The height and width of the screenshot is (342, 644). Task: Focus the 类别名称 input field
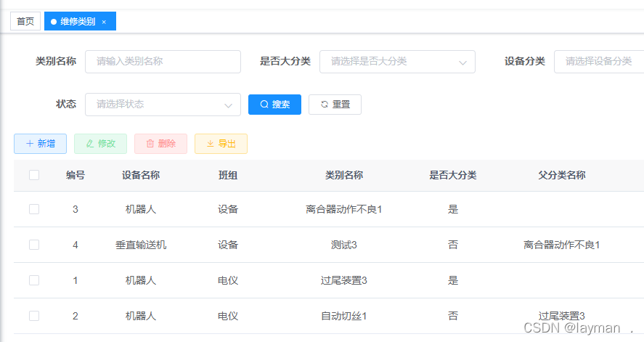pos(163,62)
